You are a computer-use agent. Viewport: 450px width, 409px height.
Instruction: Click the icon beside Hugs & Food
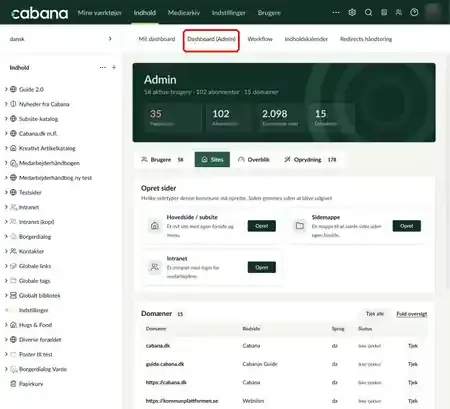pyautogui.click(x=13, y=325)
